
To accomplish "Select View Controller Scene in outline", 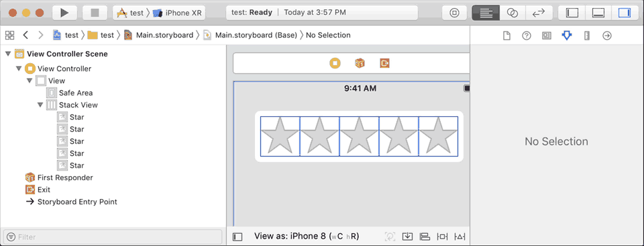I will pyautogui.click(x=67, y=54).
